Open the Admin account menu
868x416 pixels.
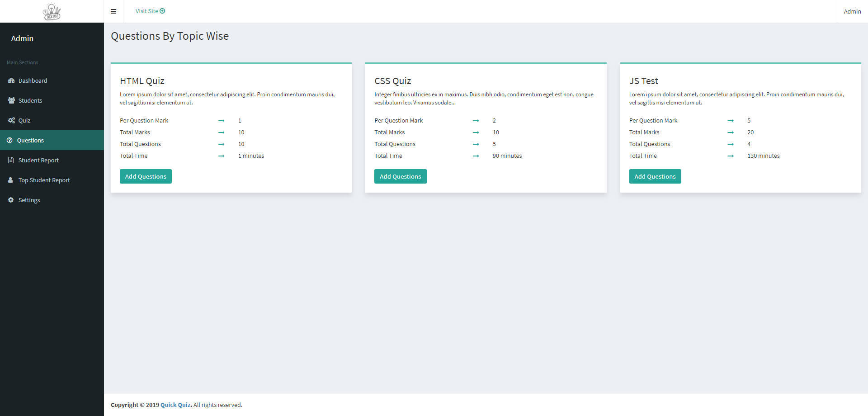point(852,11)
